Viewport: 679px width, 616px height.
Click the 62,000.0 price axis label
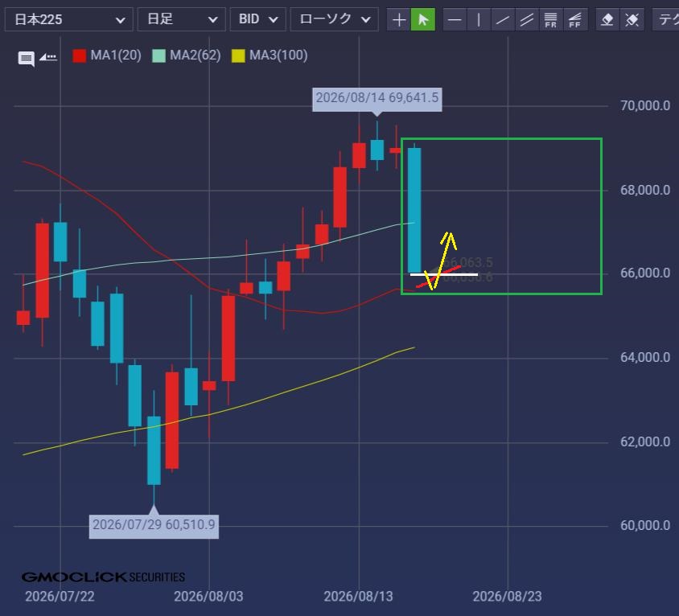pyautogui.click(x=644, y=442)
